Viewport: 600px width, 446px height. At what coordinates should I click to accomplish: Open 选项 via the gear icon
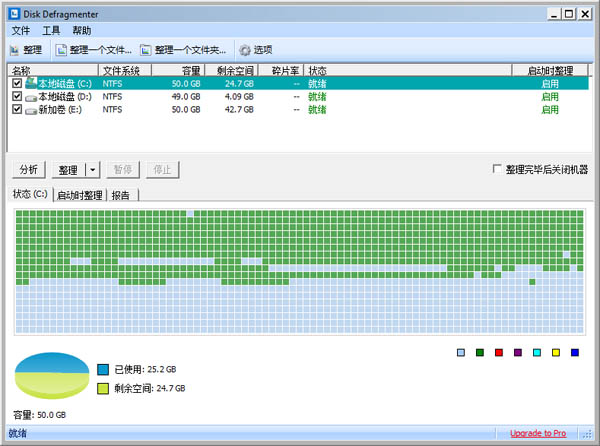(244, 49)
